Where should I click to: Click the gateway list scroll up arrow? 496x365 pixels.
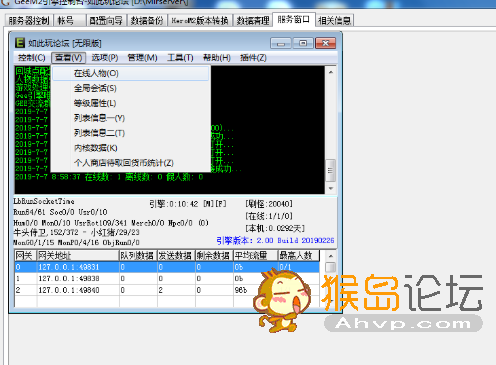click(330, 256)
